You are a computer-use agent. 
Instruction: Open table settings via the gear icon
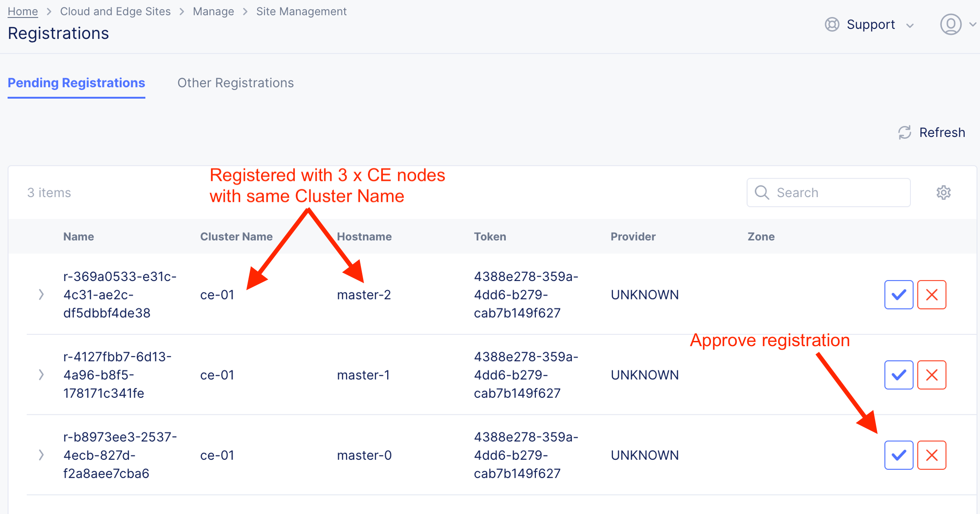click(943, 192)
